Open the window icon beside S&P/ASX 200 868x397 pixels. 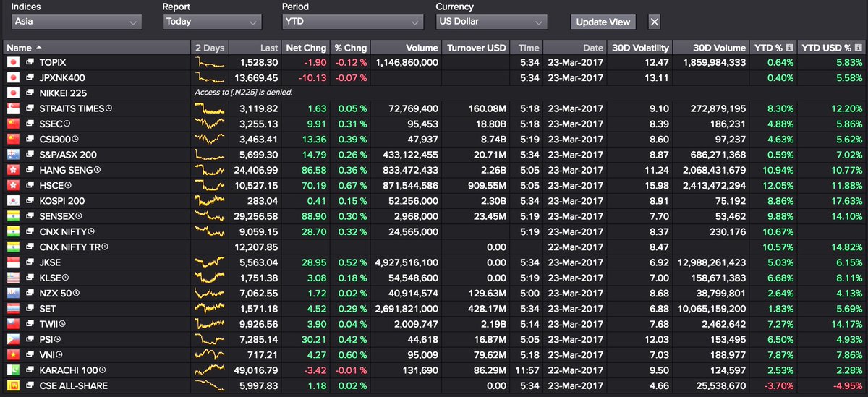point(30,155)
